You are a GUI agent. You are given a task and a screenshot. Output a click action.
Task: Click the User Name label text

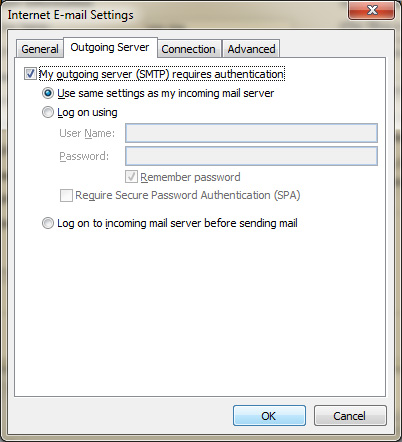[87, 133]
